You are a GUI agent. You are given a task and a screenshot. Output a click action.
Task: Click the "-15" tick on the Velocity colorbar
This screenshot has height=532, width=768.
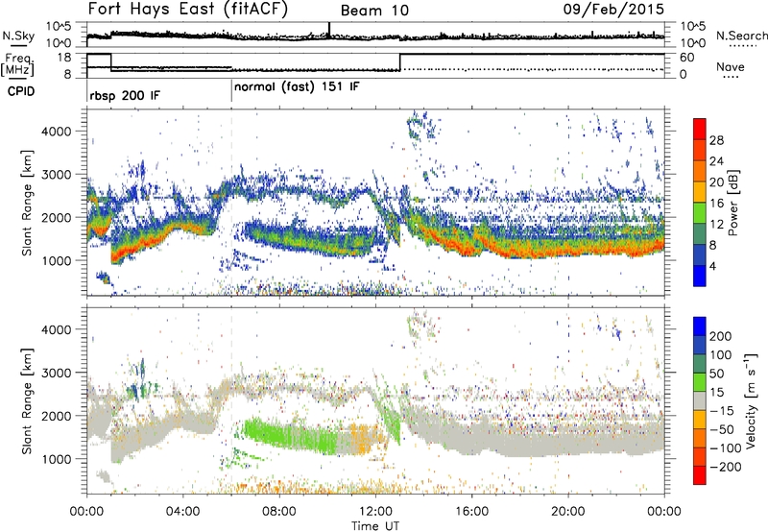[722, 410]
